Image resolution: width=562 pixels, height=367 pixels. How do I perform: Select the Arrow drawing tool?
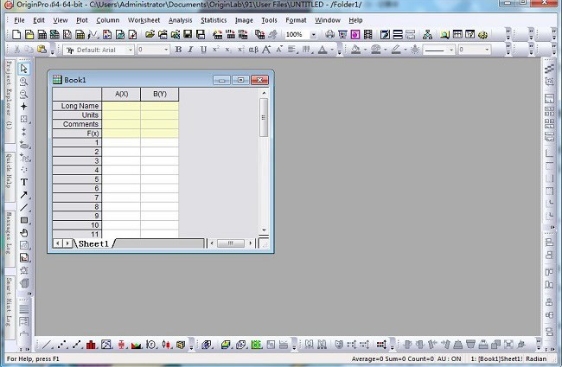click(24, 195)
